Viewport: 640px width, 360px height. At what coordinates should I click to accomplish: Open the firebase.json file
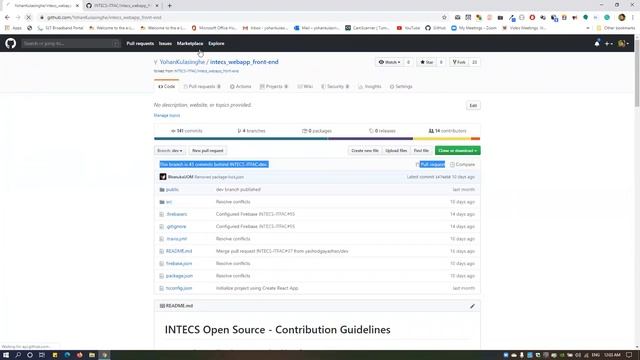(179, 264)
